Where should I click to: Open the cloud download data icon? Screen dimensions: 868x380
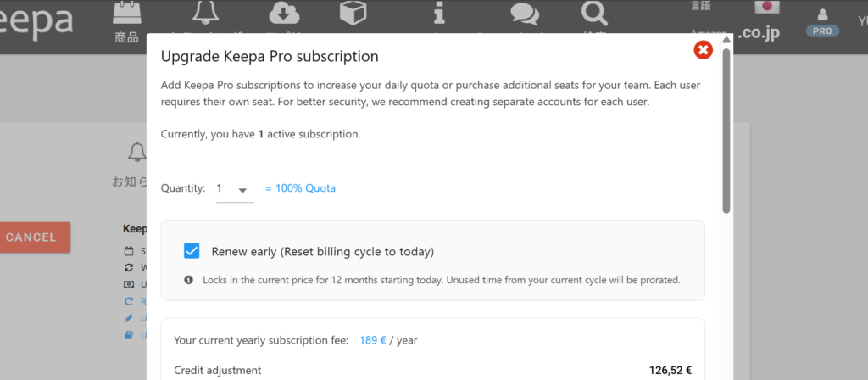pos(284,13)
